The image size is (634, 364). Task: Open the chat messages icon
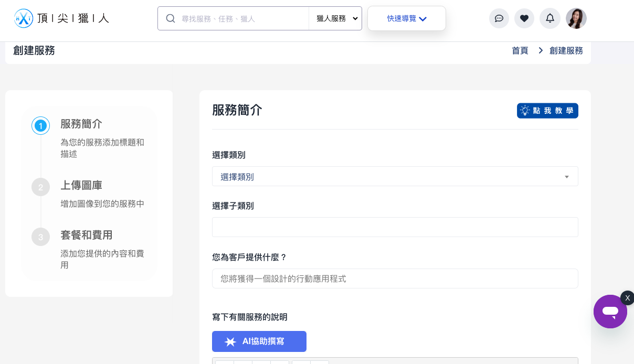pyautogui.click(x=499, y=18)
